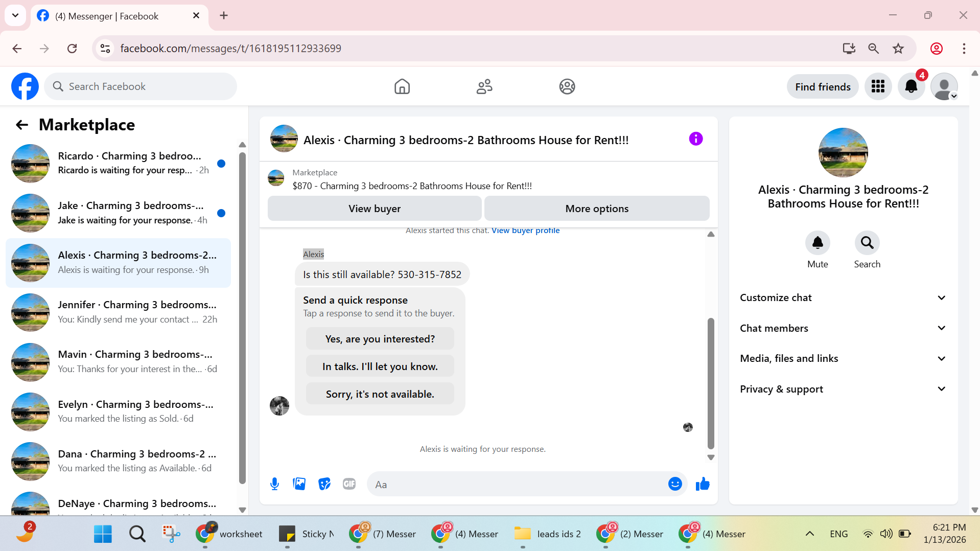View site information icon in address bar
The height and width of the screenshot is (551, 980).
(x=105, y=49)
